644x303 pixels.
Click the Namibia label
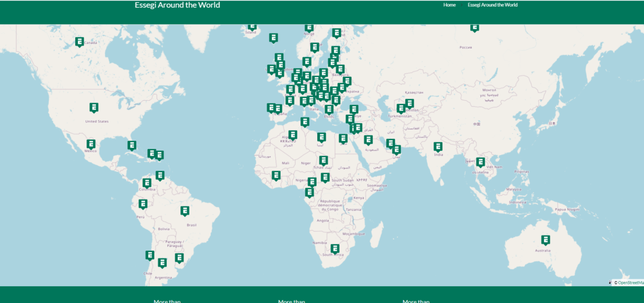coord(320,243)
